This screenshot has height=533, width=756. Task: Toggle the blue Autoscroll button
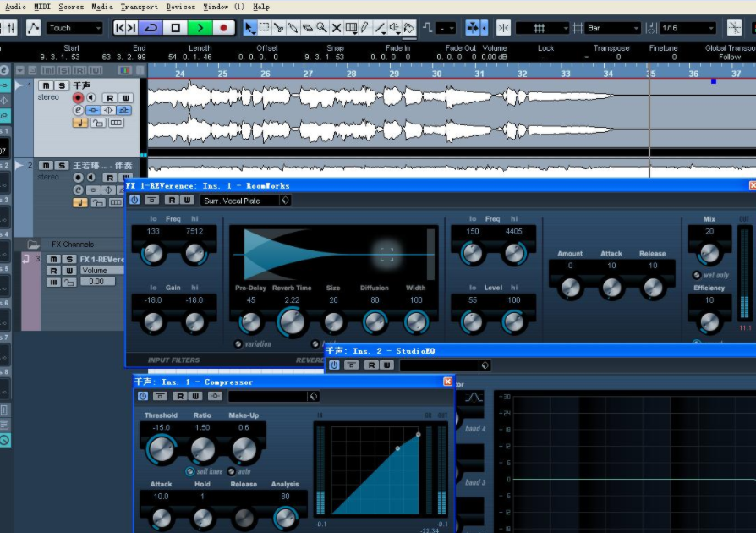(x=473, y=27)
